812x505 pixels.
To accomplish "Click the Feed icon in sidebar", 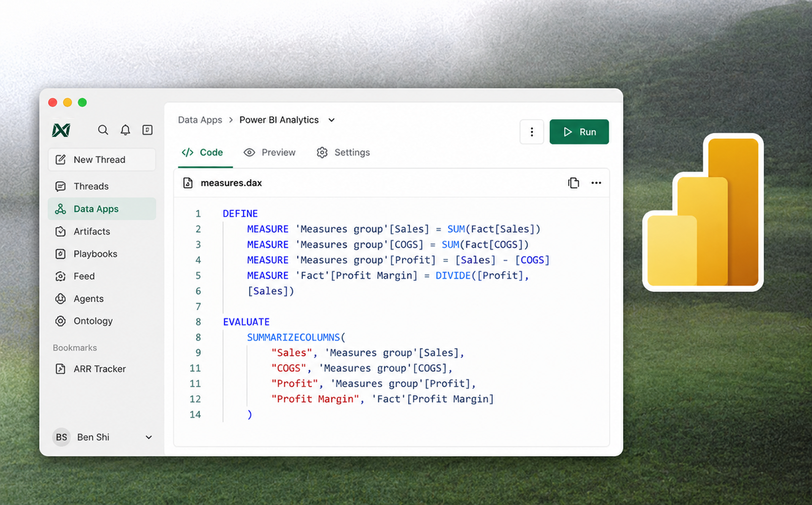I will click(x=61, y=276).
